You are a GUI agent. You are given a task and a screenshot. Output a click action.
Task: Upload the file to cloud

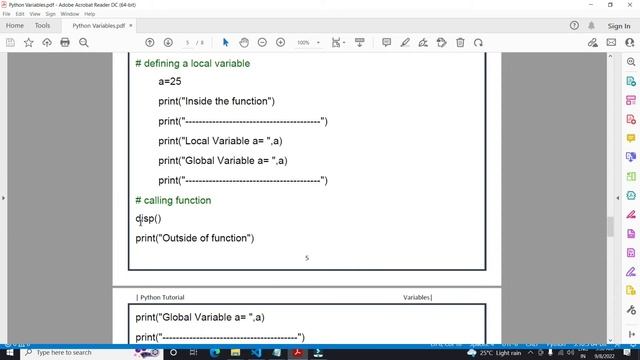pos(47,42)
